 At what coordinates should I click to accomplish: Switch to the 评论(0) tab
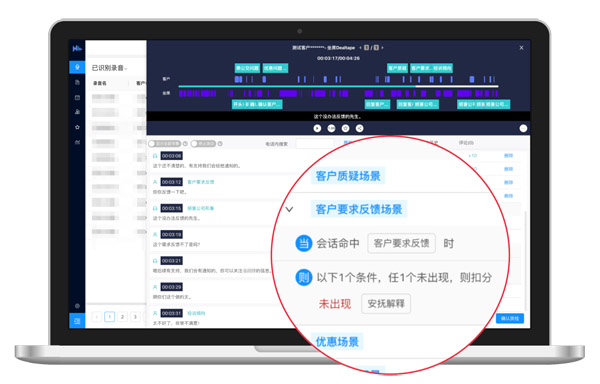click(x=466, y=143)
